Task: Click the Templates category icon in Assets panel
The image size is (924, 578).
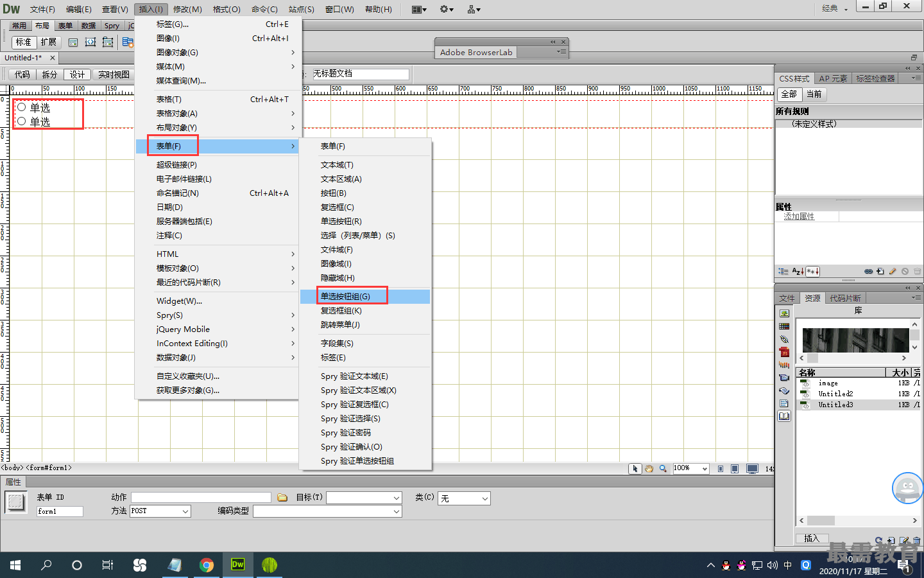Action: pyautogui.click(x=784, y=403)
